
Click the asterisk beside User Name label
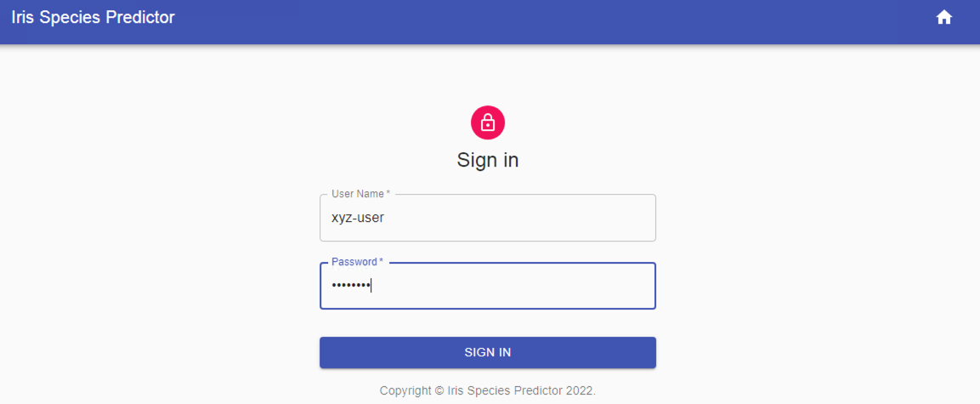pyautogui.click(x=388, y=194)
